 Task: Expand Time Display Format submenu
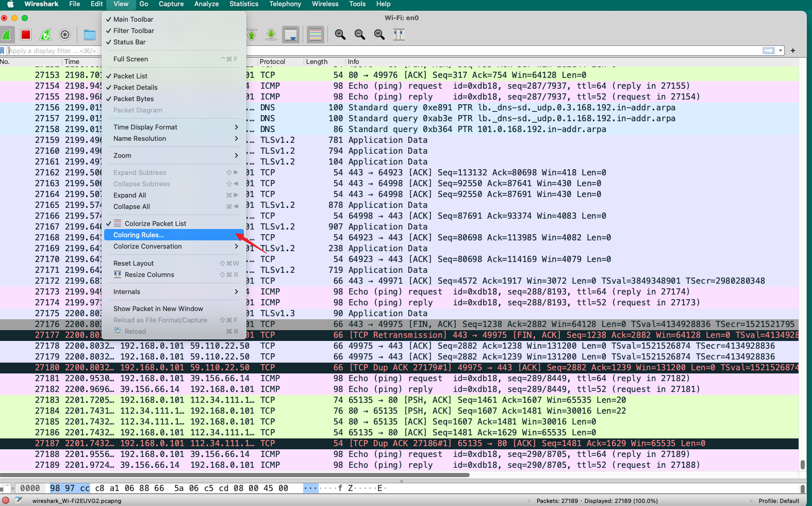[x=174, y=127]
